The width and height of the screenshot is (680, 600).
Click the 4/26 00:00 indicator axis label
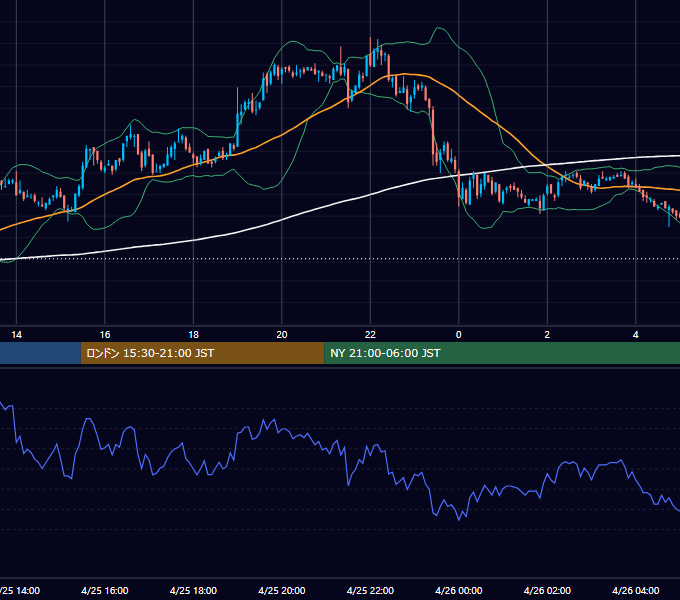pos(459,591)
